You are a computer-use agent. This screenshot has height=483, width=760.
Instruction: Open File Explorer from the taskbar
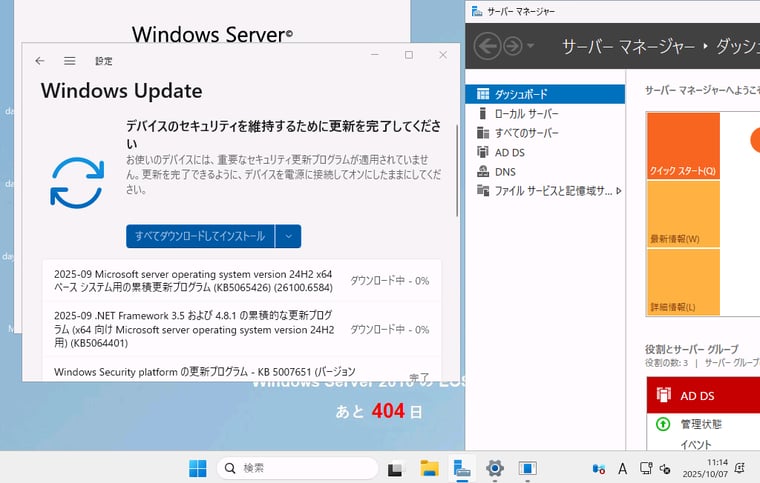click(429, 468)
